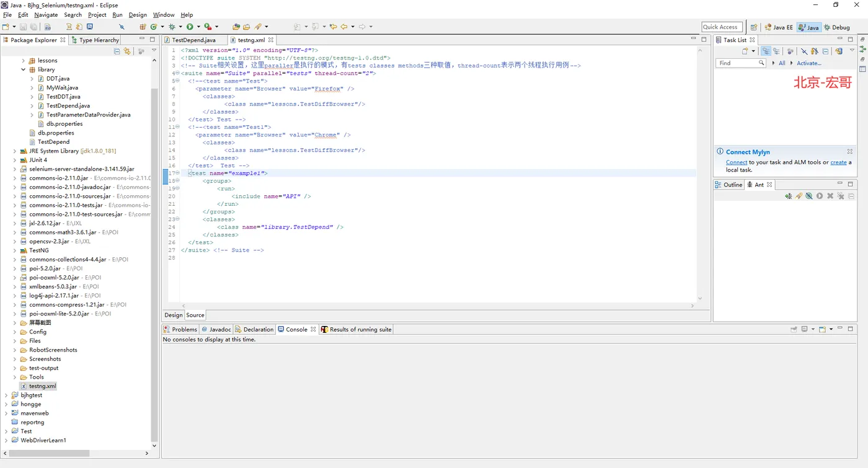Switch to the Java perspective
This screenshot has width=868, height=468.
[808, 27]
